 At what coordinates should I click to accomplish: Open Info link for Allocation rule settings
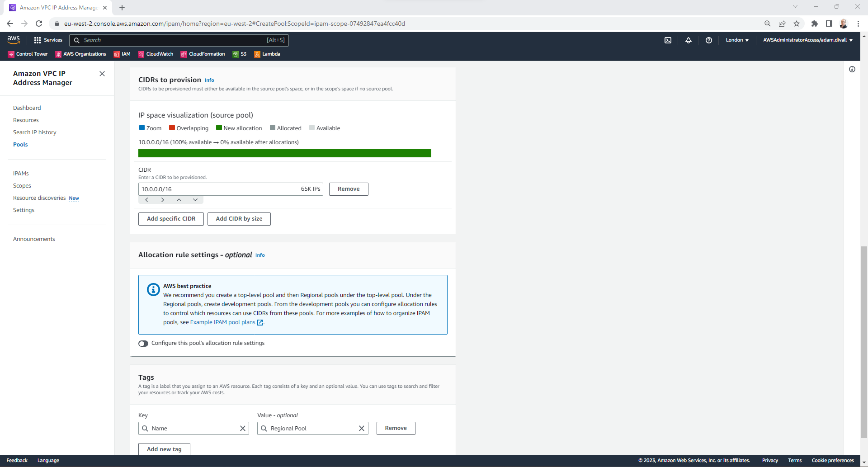[x=260, y=255]
